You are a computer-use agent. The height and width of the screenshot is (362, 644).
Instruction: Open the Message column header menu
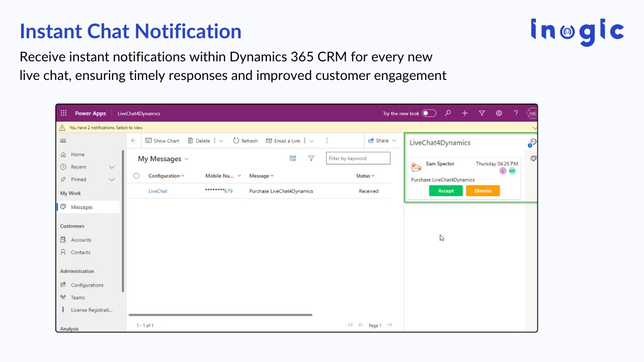(262, 176)
